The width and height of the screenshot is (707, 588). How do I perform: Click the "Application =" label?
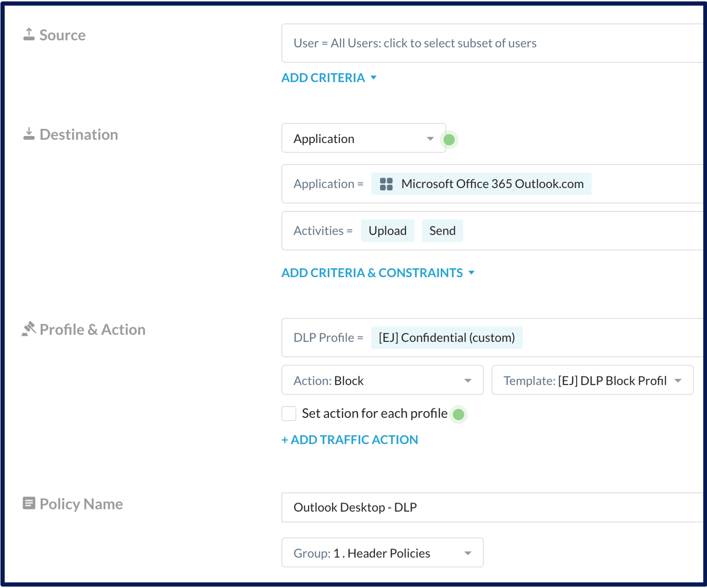coord(328,184)
